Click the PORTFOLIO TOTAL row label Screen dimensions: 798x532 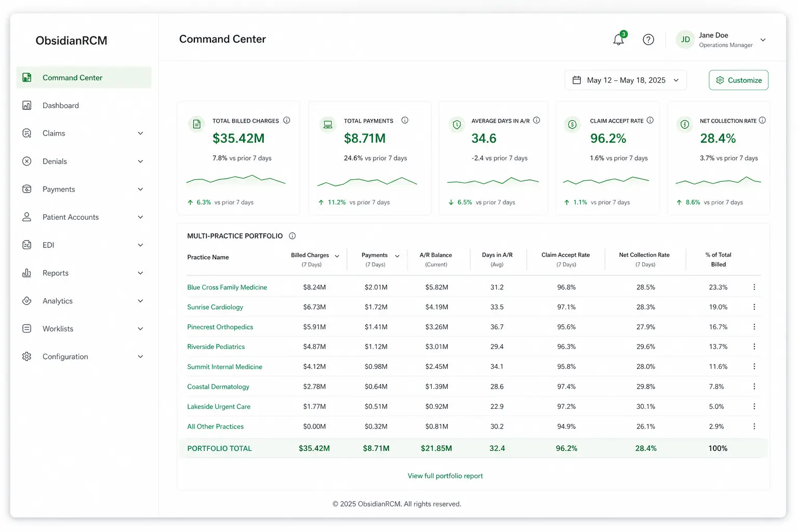click(x=219, y=448)
